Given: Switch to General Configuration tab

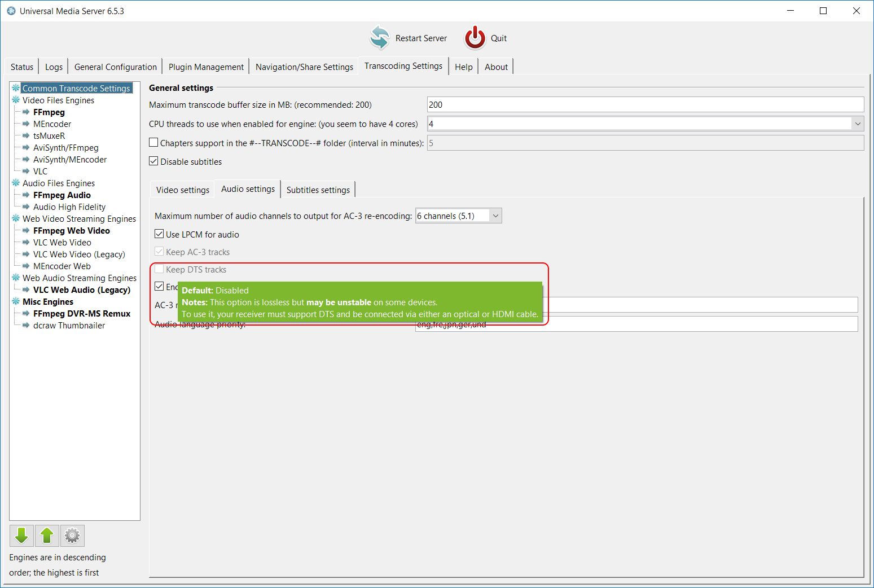Looking at the screenshot, I should 115,67.
